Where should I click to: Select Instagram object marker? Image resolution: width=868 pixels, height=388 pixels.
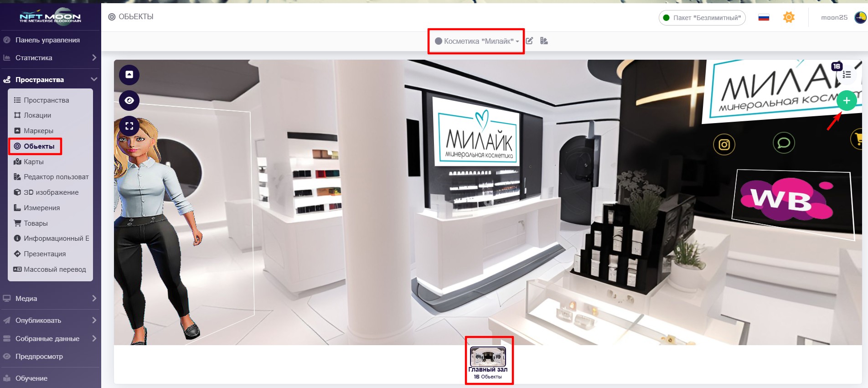[x=724, y=145]
